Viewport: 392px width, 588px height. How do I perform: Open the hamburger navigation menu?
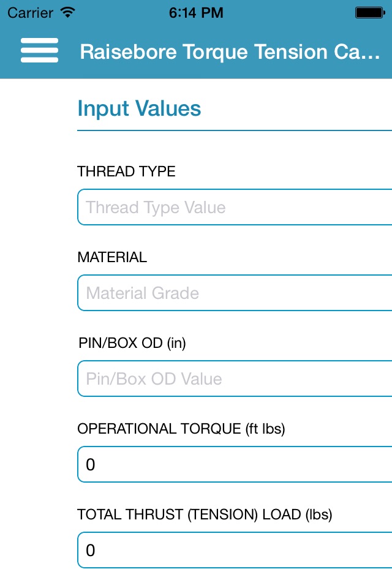tap(39, 50)
